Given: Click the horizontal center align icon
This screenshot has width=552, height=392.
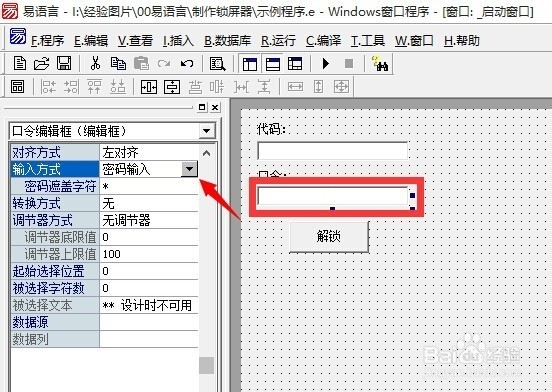Looking at the screenshot, I should click(x=195, y=87).
